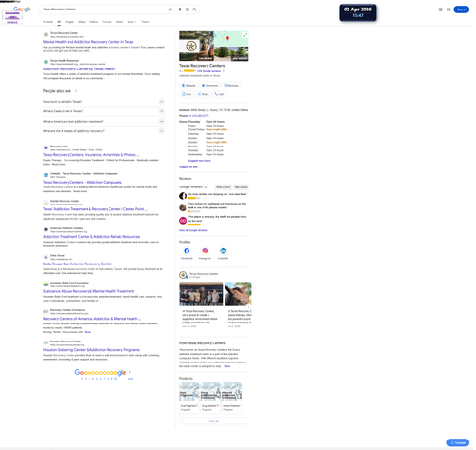
Task: Open the horse photo post thumbnail
Action: (238, 294)
